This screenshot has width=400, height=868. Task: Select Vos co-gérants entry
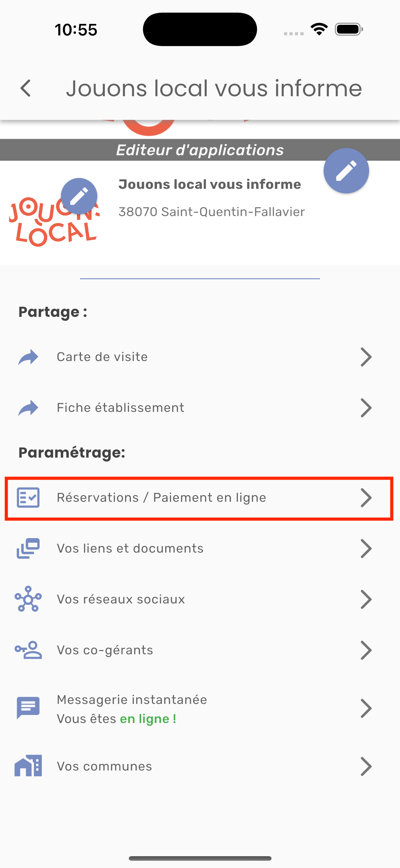pos(200,650)
